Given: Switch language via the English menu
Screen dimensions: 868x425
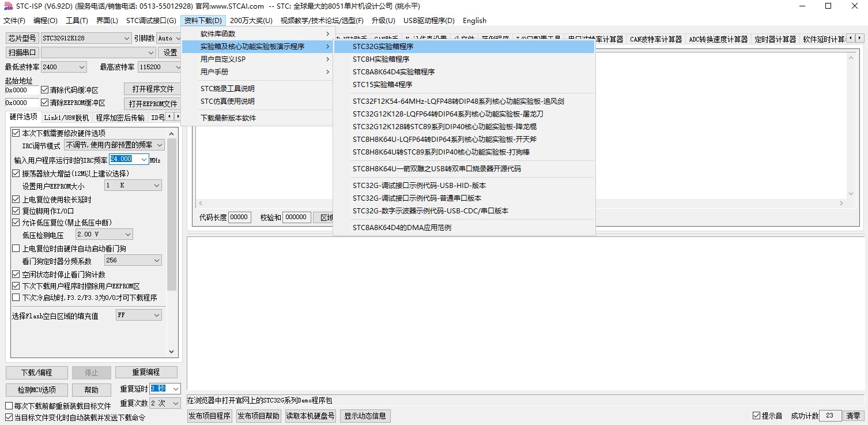Looking at the screenshot, I should tap(474, 21).
